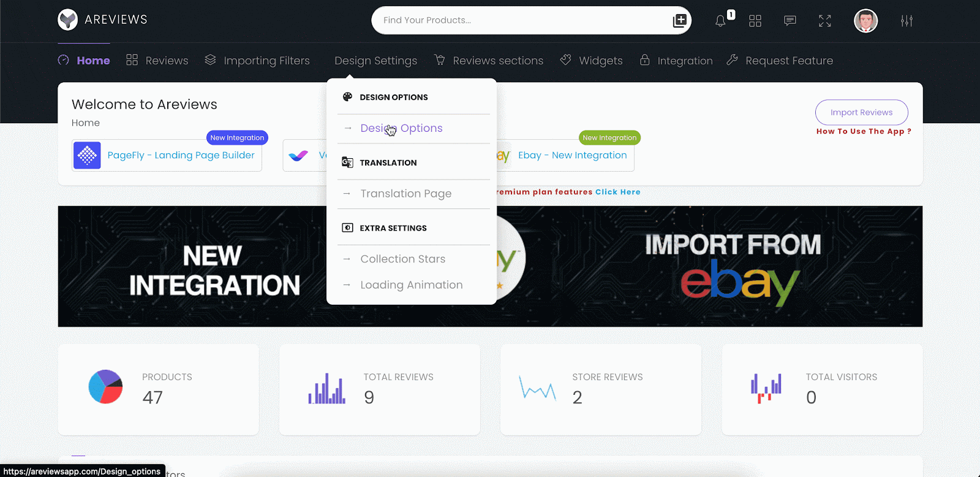Image resolution: width=980 pixels, height=477 pixels.
Task: Go to the Home tab
Action: point(93,61)
